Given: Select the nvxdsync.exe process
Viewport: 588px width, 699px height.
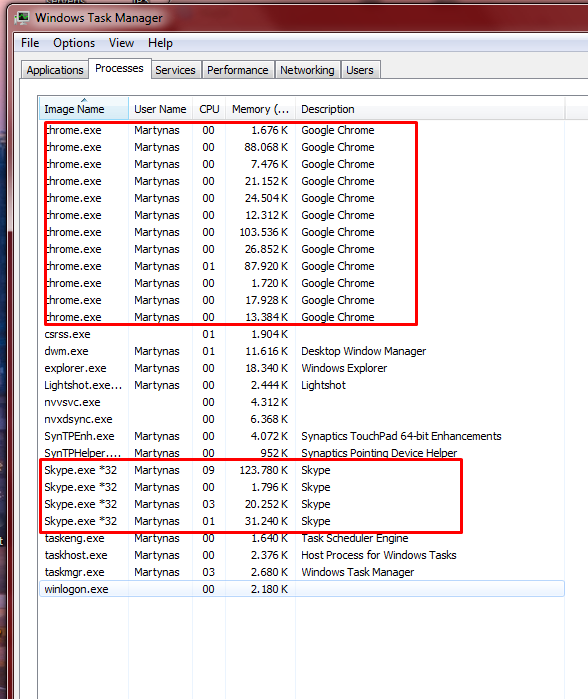Looking at the screenshot, I should point(302,419).
